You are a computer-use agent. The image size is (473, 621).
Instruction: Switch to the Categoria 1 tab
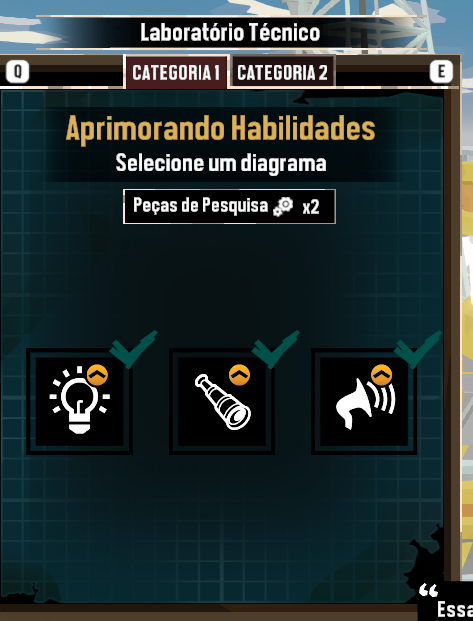point(176,72)
